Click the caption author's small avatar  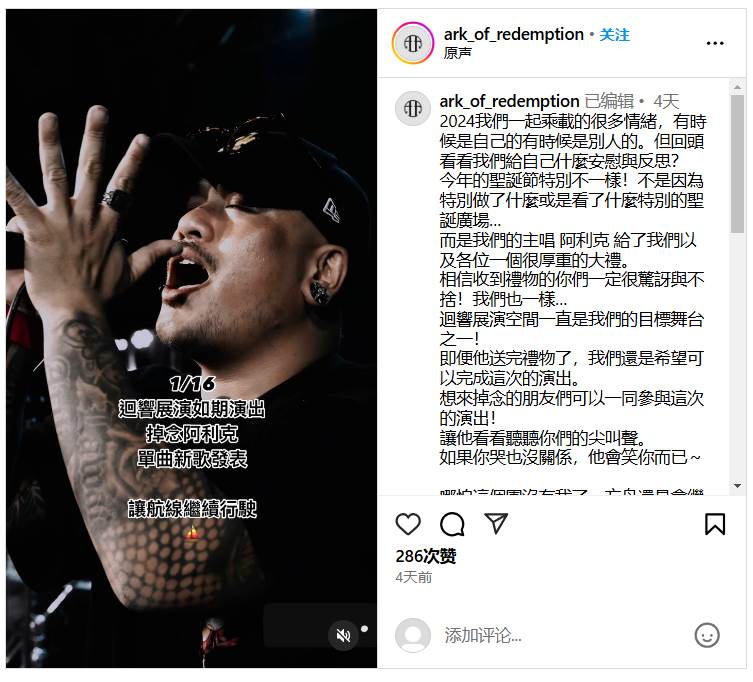coord(413,108)
